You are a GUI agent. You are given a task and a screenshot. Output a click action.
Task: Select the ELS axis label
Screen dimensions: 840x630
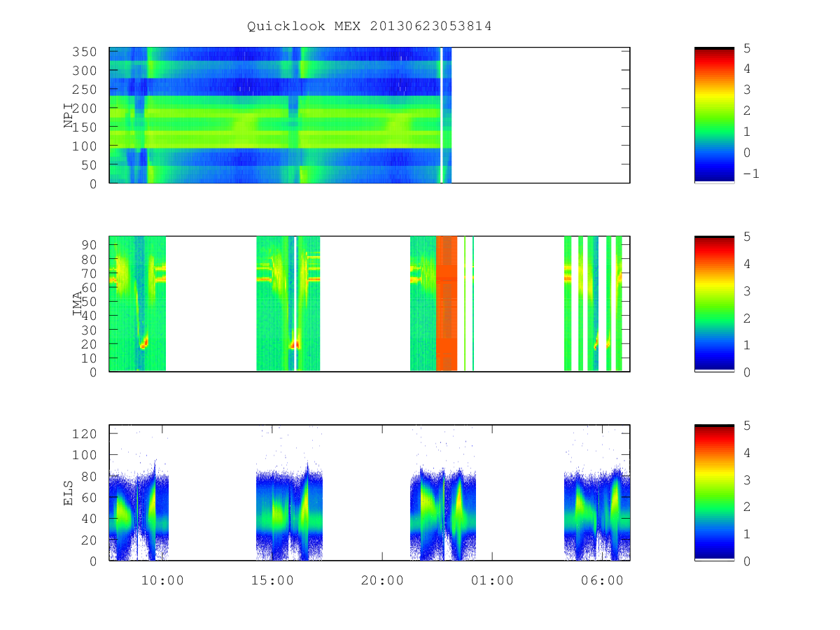point(69,493)
